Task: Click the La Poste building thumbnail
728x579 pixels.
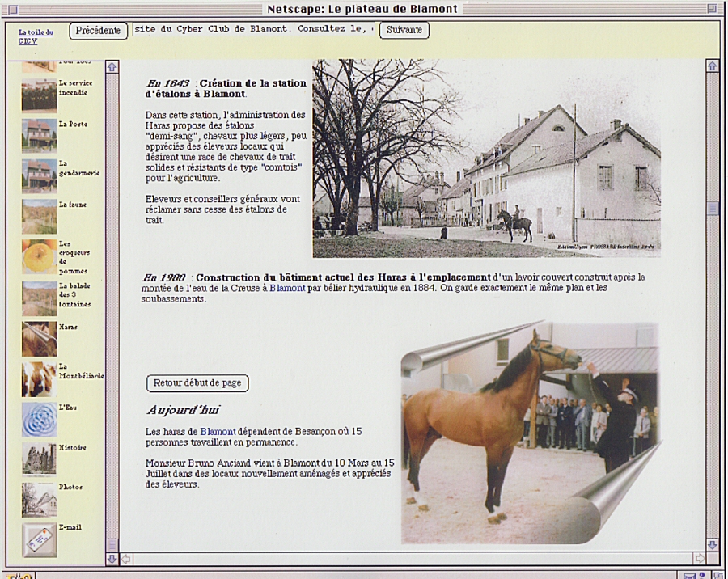Action: tap(39, 136)
